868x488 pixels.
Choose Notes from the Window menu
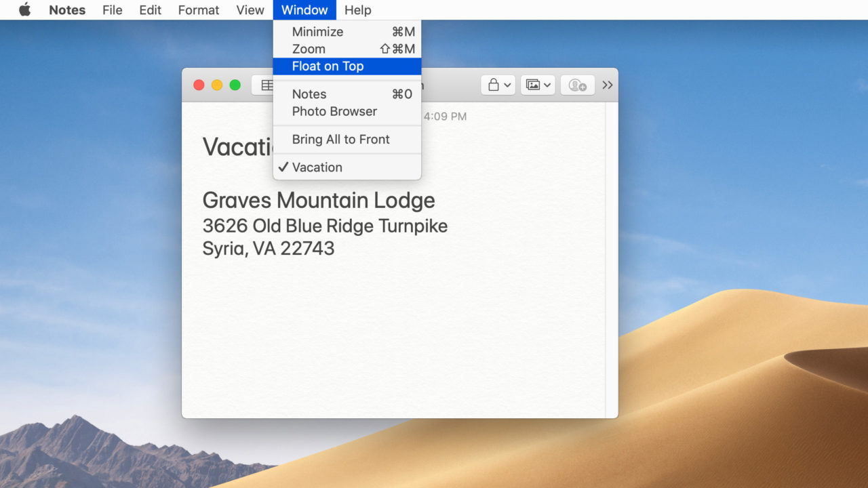(x=347, y=94)
